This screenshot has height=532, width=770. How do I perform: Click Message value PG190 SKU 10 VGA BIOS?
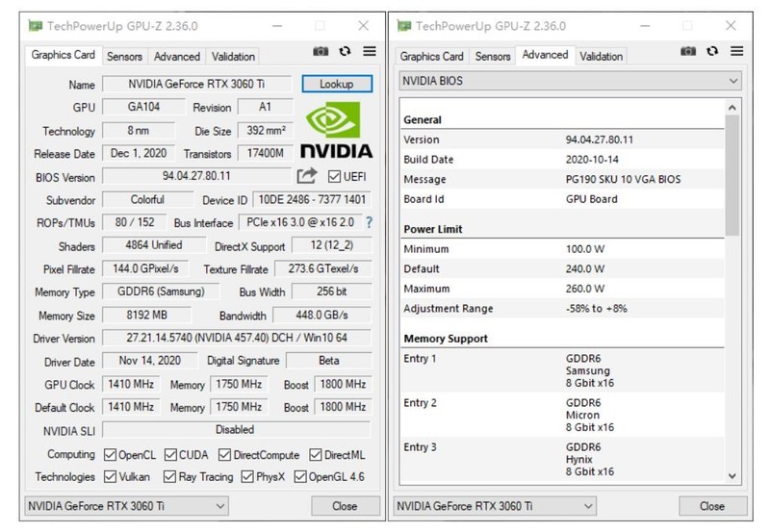[623, 179]
